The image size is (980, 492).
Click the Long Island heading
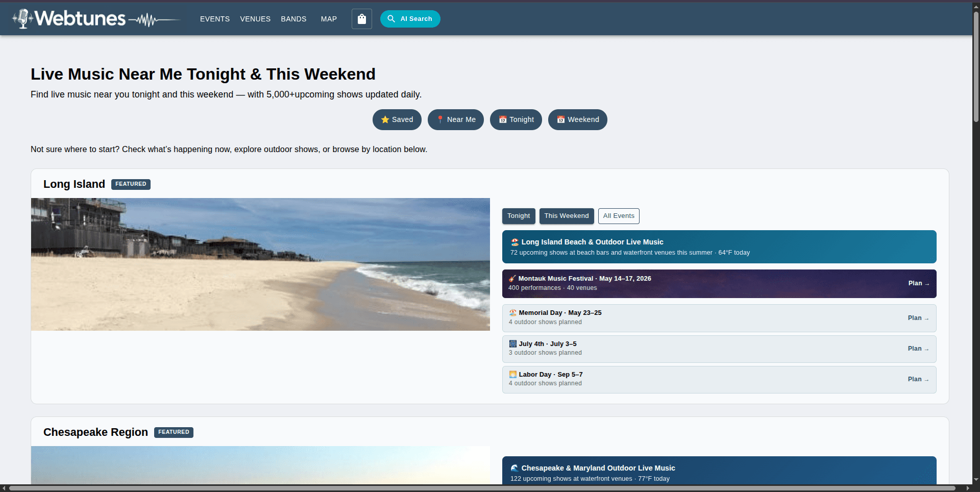(x=74, y=184)
